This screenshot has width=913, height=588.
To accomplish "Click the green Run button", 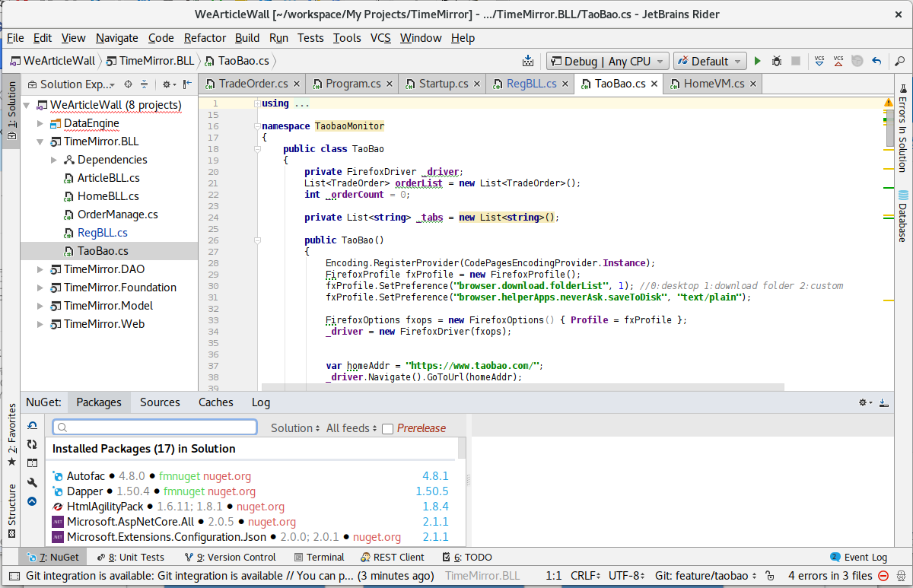I will coord(757,62).
